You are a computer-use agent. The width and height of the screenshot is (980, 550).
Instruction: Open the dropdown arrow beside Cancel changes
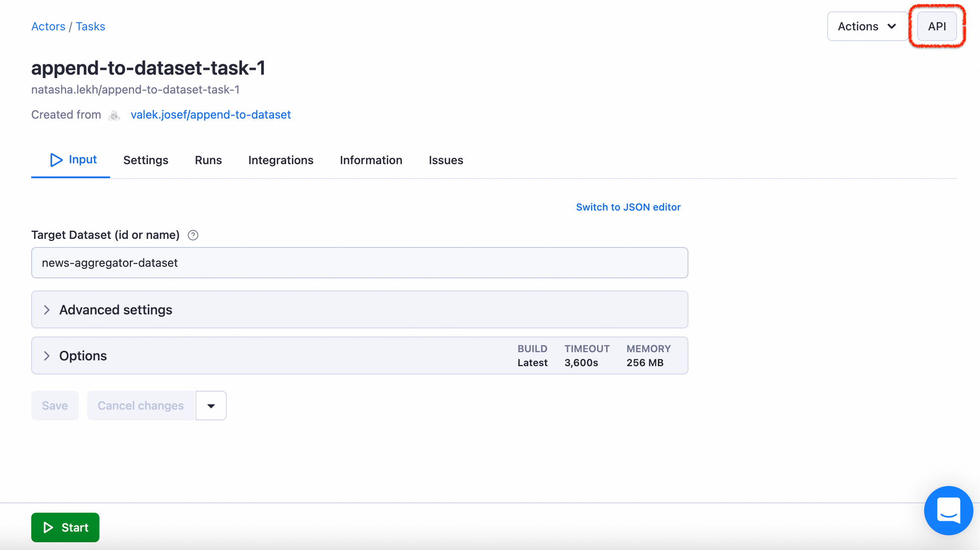(x=211, y=406)
